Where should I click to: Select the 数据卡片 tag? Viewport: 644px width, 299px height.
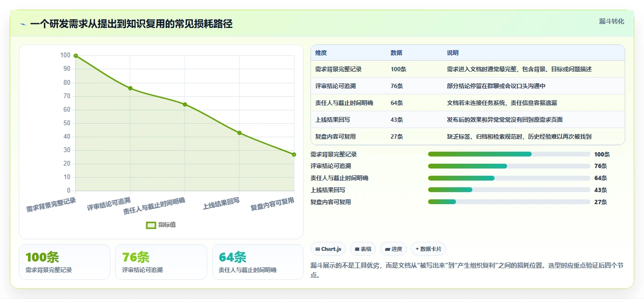[429, 249]
